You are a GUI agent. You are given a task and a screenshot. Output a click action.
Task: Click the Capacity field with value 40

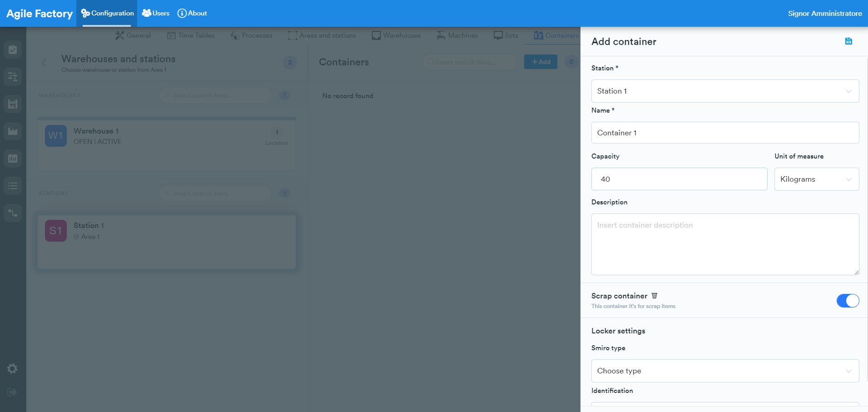click(679, 179)
